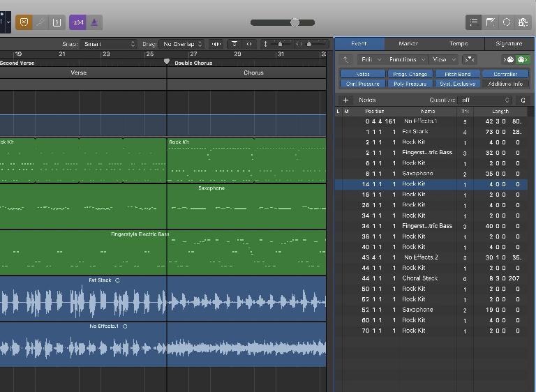This screenshot has width=536, height=392.
Task: Click the horizontal zoom arrows icon
Action: (299, 44)
